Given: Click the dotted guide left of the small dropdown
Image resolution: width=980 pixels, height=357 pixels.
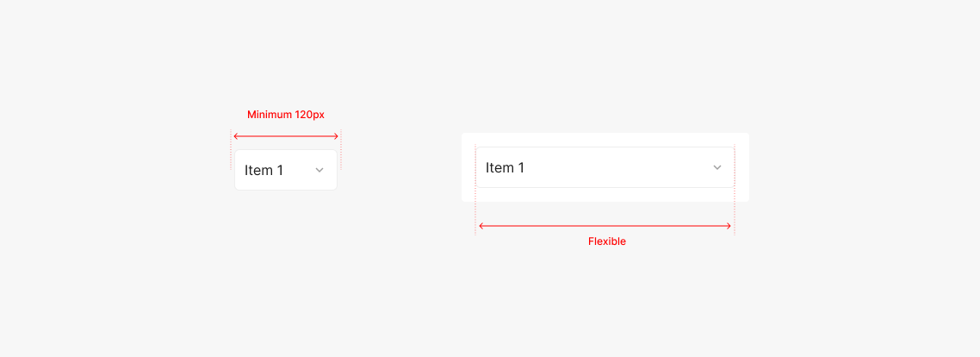Looking at the screenshot, I should 231,150.
